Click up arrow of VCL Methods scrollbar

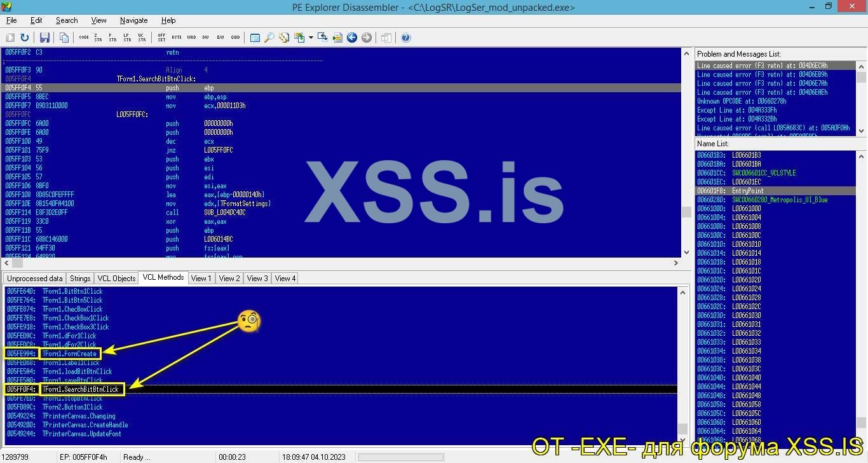click(682, 293)
